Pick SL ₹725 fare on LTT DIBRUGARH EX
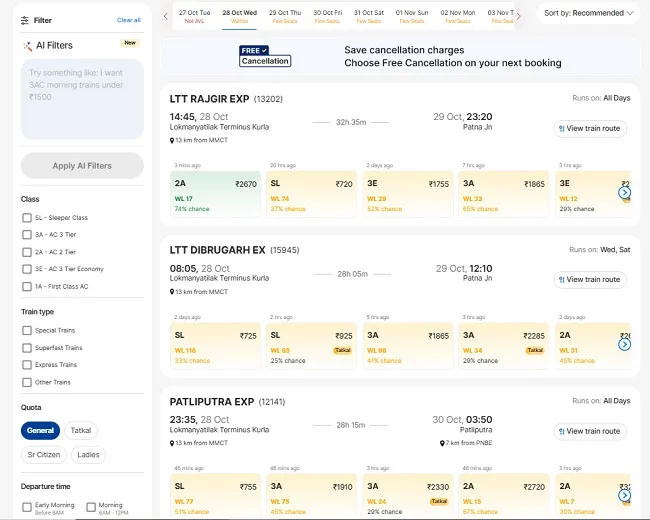650x520 pixels. coord(216,346)
